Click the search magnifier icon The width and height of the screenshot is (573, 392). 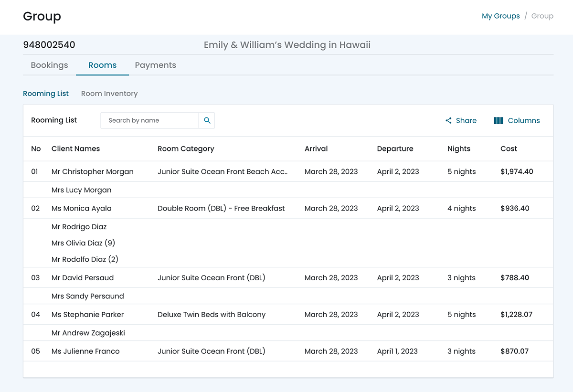coord(207,121)
